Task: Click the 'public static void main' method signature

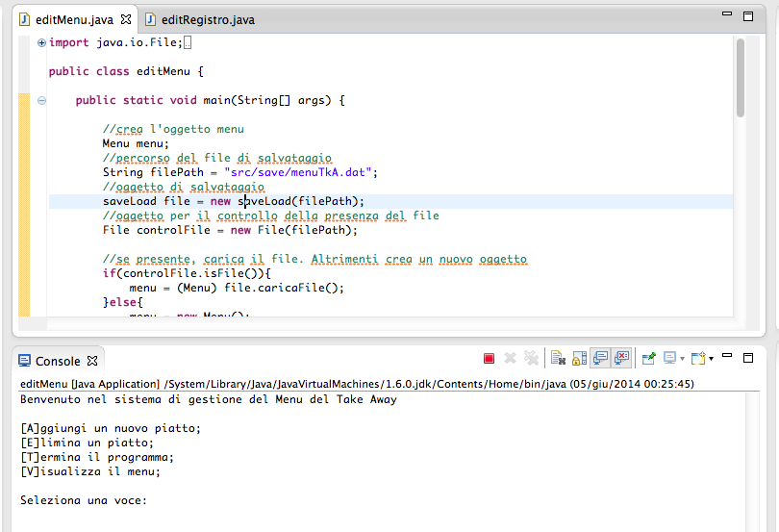Action: (x=211, y=100)
